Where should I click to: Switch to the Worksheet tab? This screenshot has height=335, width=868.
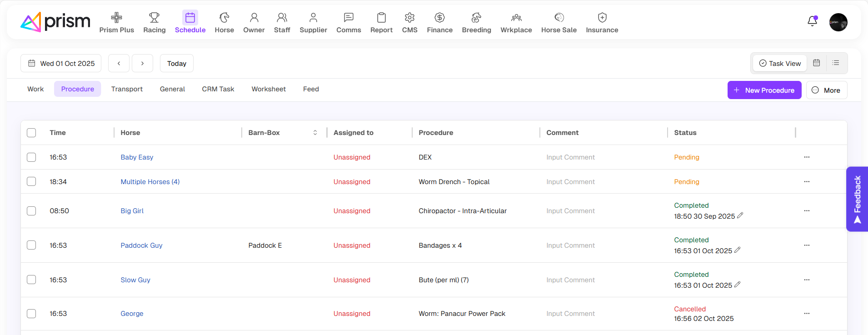269,89
